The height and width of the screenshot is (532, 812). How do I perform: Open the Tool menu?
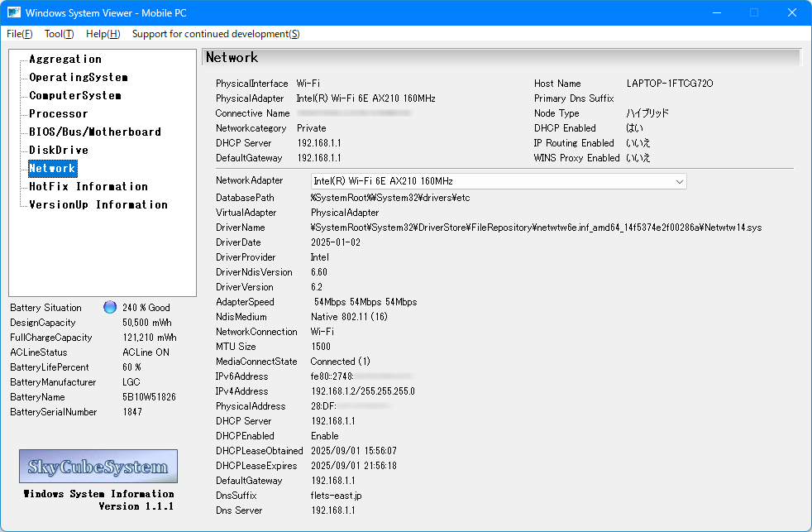coord(59,34)
